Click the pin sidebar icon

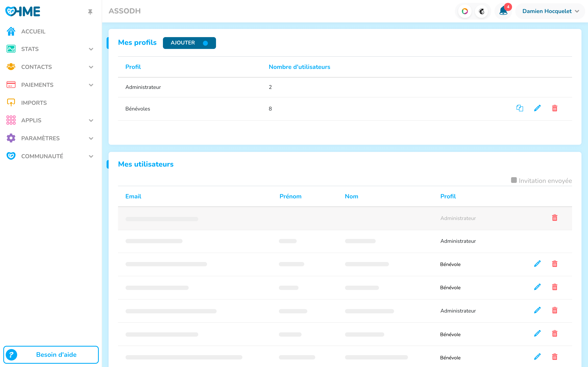pos(90,12)
